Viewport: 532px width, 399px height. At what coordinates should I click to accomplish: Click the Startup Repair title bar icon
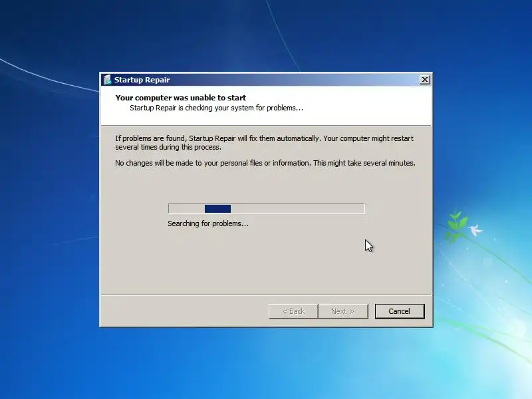click(x=107, y=80)
